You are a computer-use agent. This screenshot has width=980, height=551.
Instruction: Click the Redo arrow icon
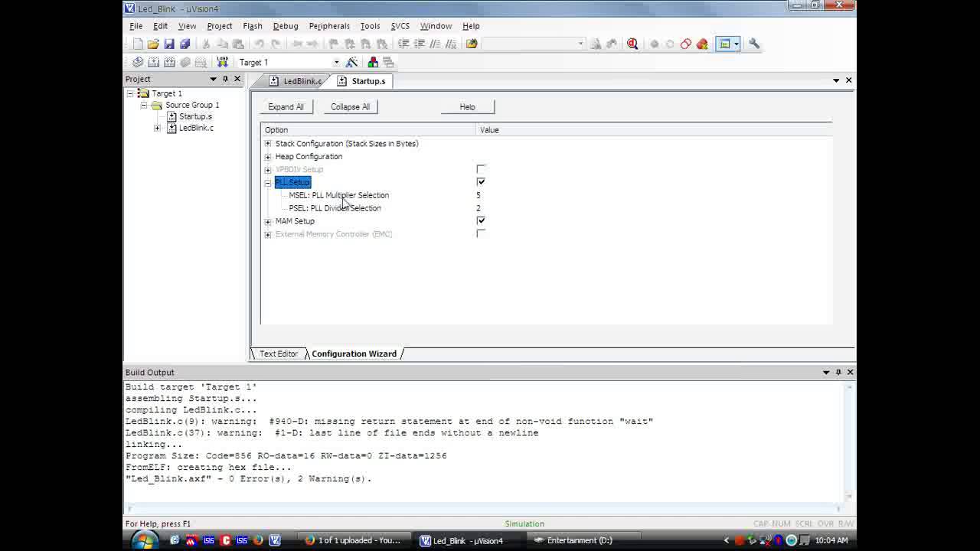275,44
